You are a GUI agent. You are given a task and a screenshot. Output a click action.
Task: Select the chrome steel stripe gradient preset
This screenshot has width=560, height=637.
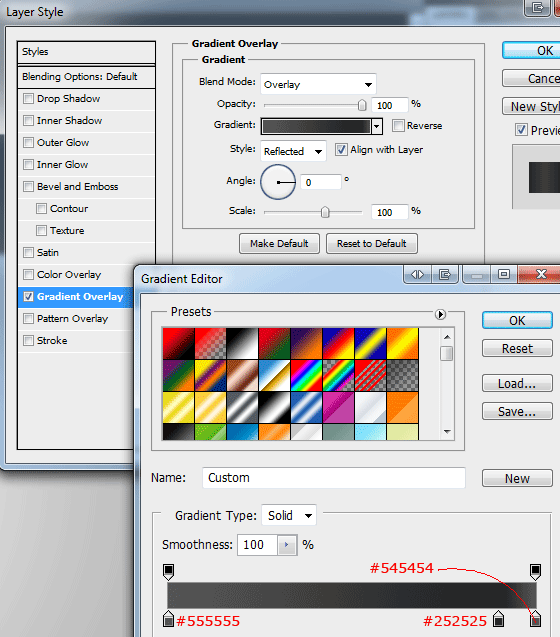[242, 407]
